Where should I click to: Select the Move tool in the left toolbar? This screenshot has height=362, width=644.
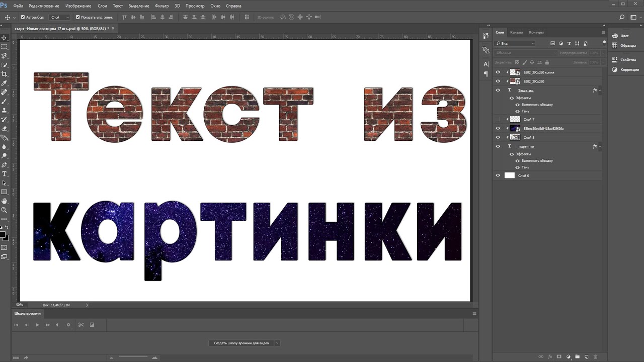tap(4, 38)
